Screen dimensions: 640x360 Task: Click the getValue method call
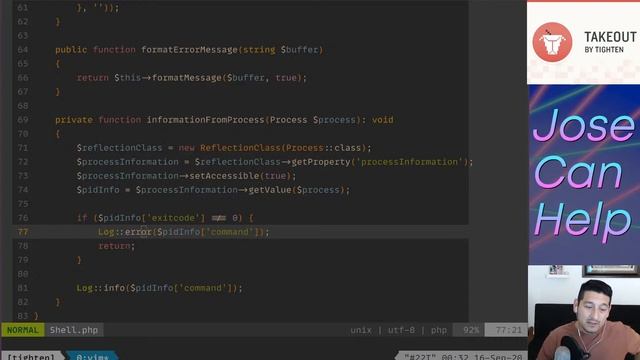(270, 190)
